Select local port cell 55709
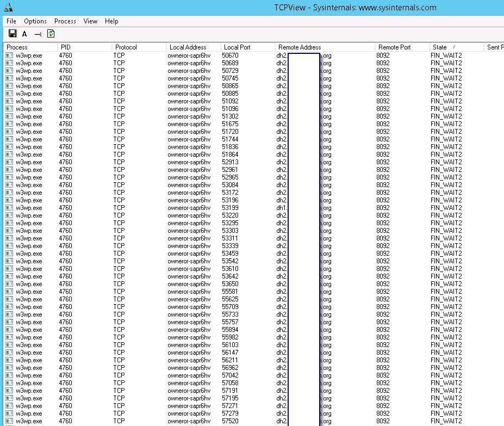Screen dimensions: 504x426 (230, 307)
